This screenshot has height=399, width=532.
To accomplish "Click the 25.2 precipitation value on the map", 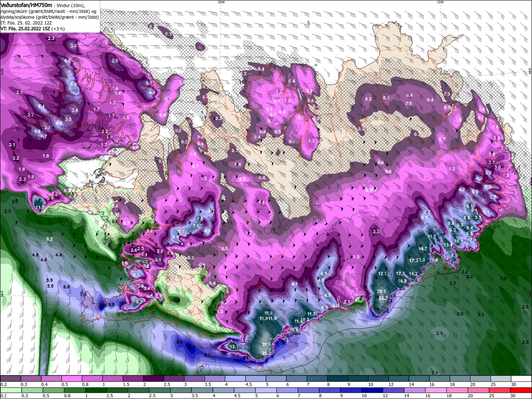I will click(266, 353).
